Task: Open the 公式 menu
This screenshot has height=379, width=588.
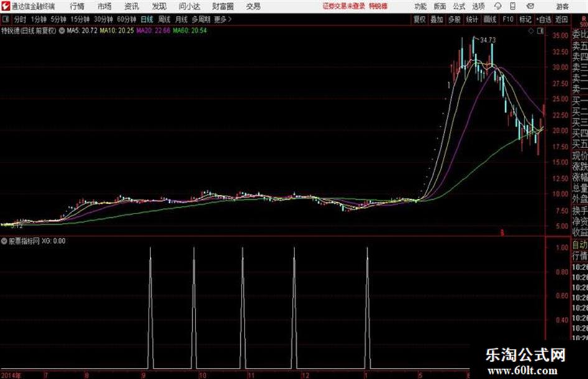Action: click(459, 6)
